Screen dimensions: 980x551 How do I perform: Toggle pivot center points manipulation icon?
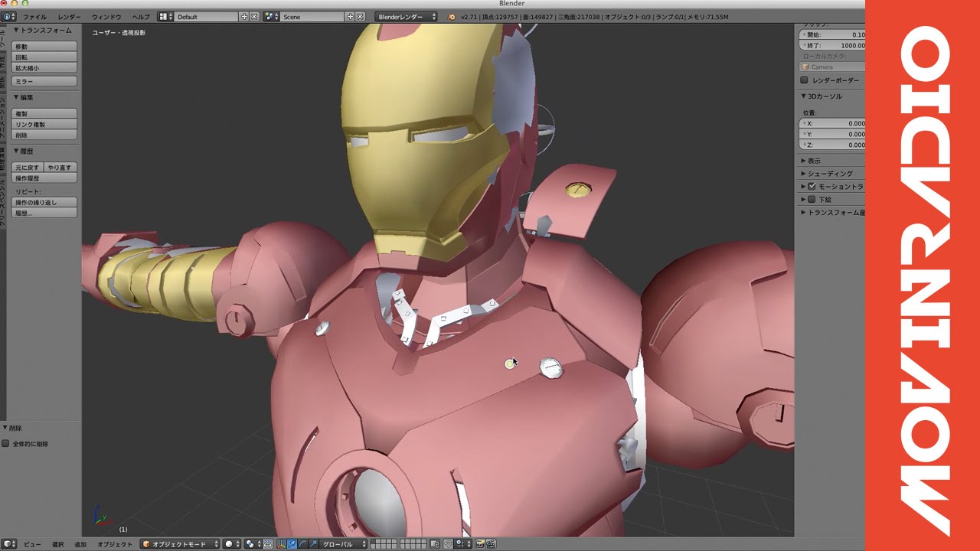coord(267,544)
